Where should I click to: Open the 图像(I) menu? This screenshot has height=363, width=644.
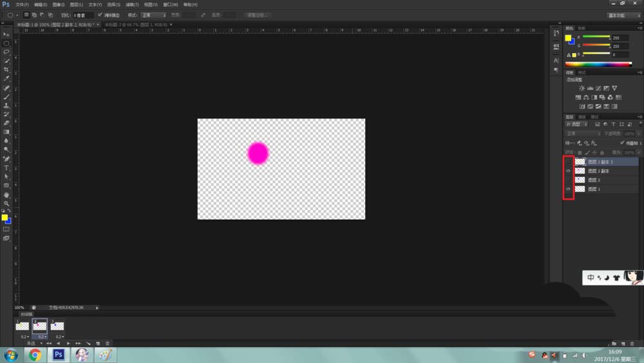pos(59,5)
